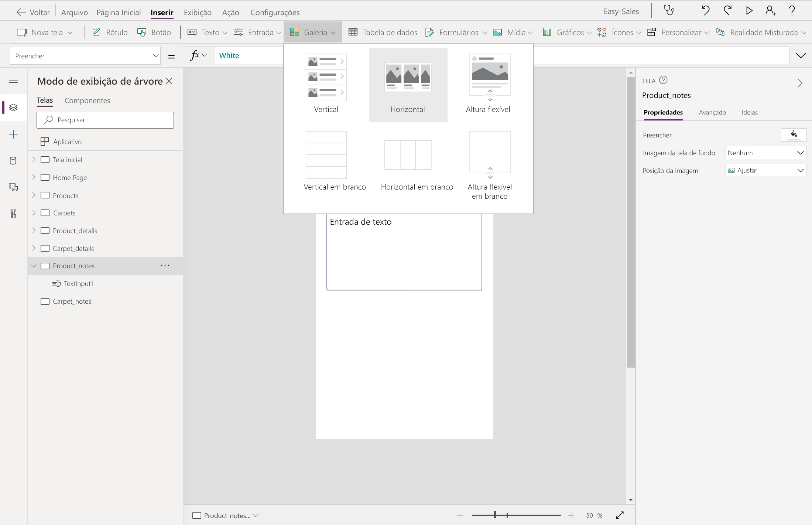Open the Texto dropdown
This screenshot has width=812, height=525.
207,33
